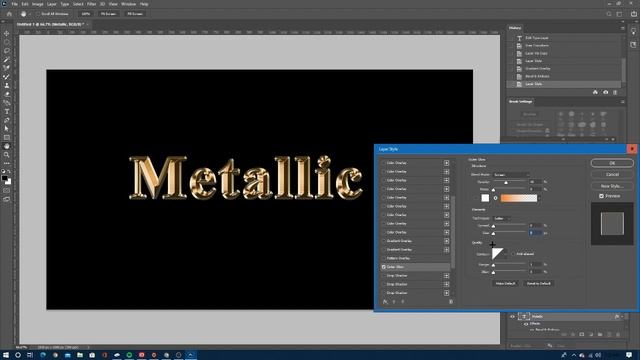This screenshot has width=640, height=360.
Task: Click the Home icon in options bar
Action: (x=9, y=14)
